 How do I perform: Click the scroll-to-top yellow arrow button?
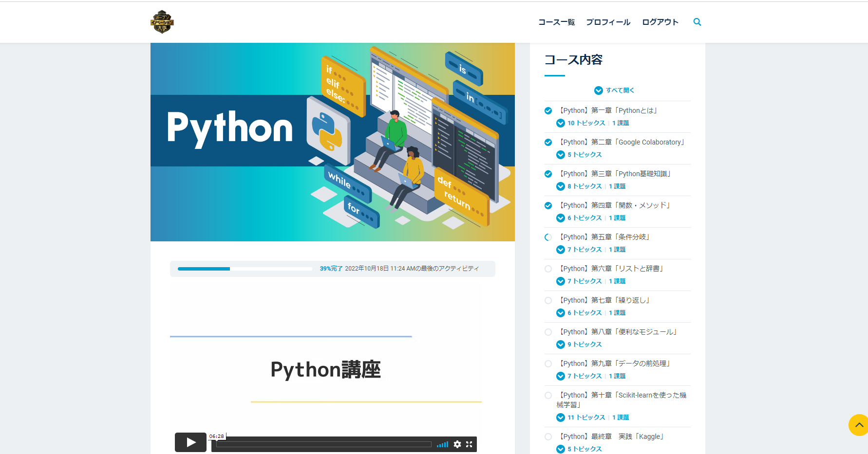tap(859, 425)
